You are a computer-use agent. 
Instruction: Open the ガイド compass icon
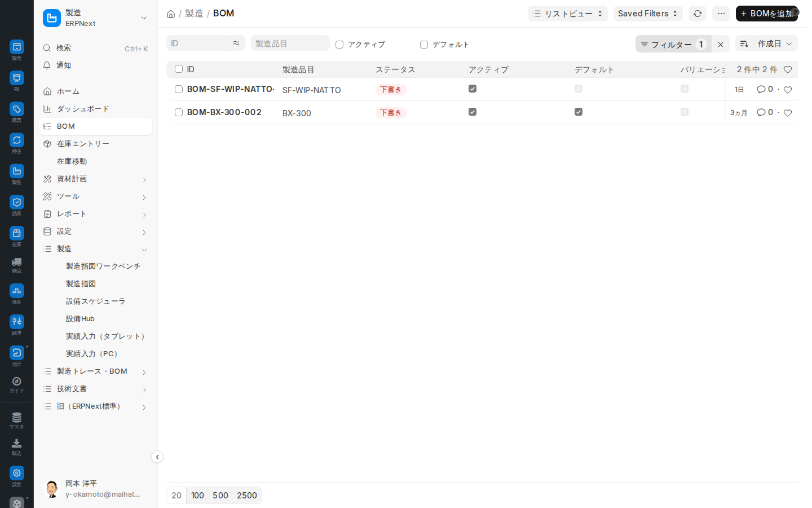(17, 382)
